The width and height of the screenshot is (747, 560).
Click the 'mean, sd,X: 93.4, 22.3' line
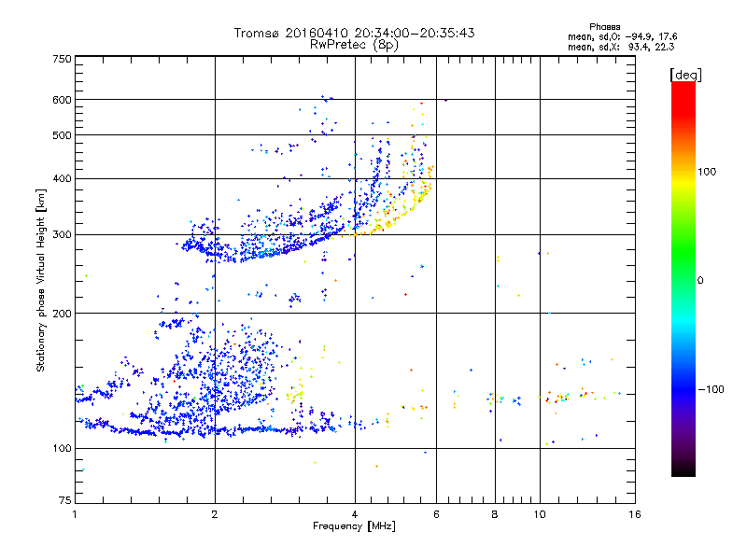(x=621, y=48)
